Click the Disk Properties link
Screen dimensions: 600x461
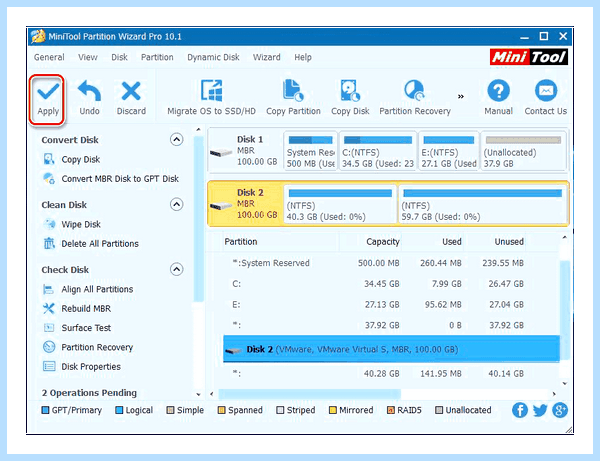click(91, 367)
